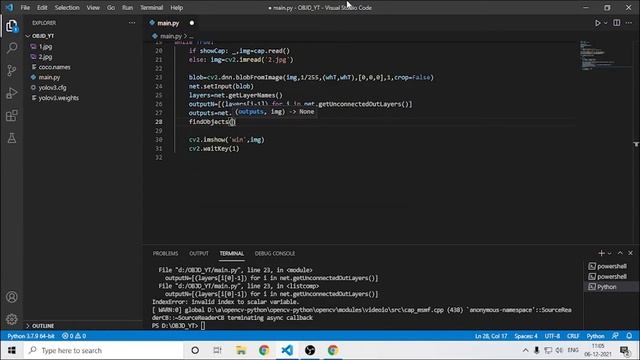The image size is (640, 360).
Task: Open the Testing flask view
Action: pyautogui.click(x=12, y=138)
